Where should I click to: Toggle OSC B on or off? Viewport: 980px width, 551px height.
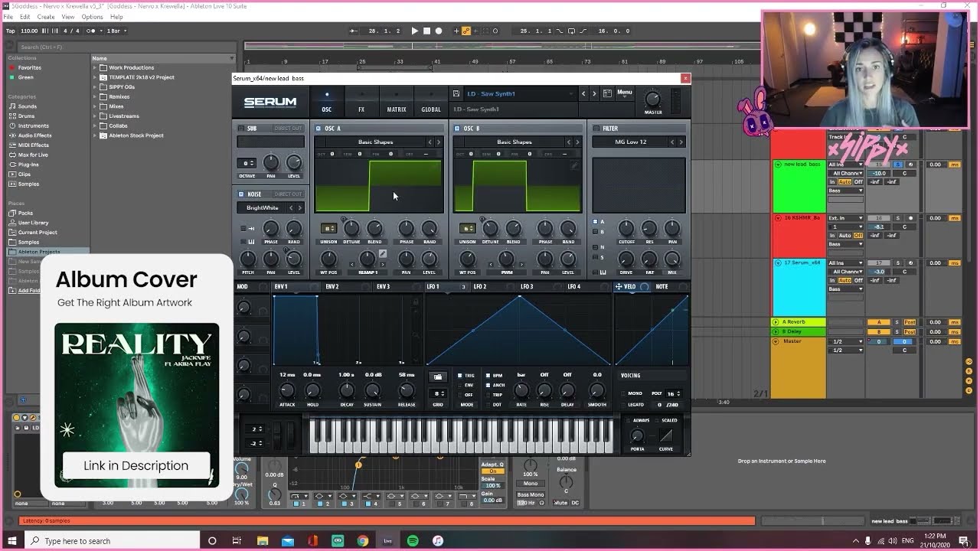(457, 129)
